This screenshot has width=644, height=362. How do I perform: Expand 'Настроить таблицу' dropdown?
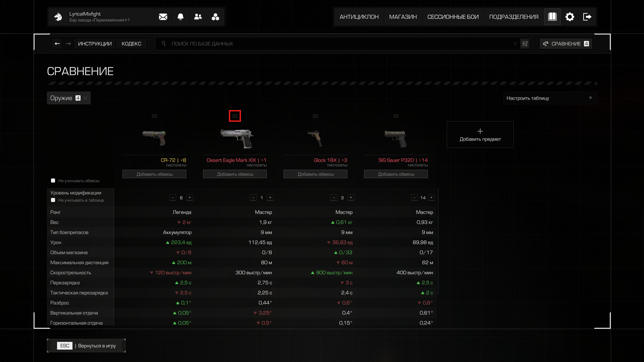pyautogui.click(x=550, y=98)
